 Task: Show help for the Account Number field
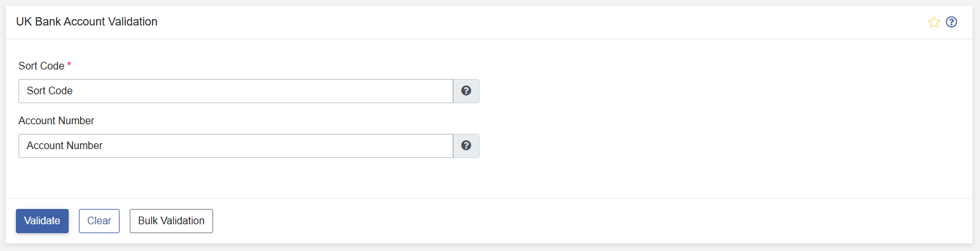(466, 146)
